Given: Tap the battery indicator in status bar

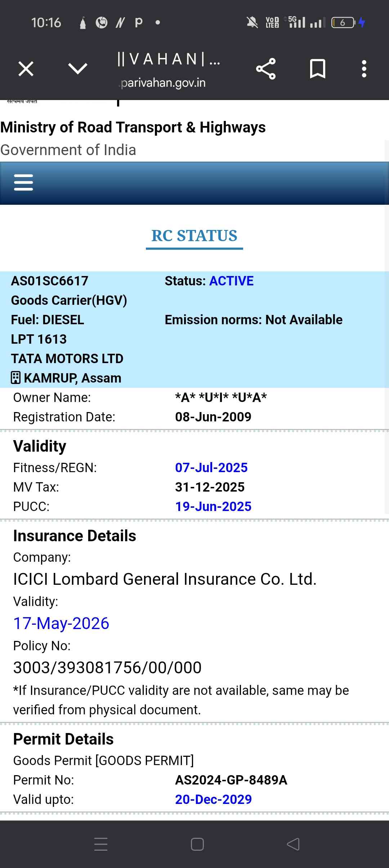Looking at the screenshot, I should (x=343, y=23).
